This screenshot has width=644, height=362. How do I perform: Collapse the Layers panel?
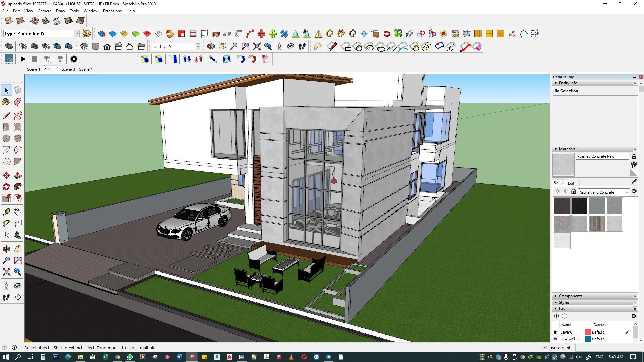556,309
